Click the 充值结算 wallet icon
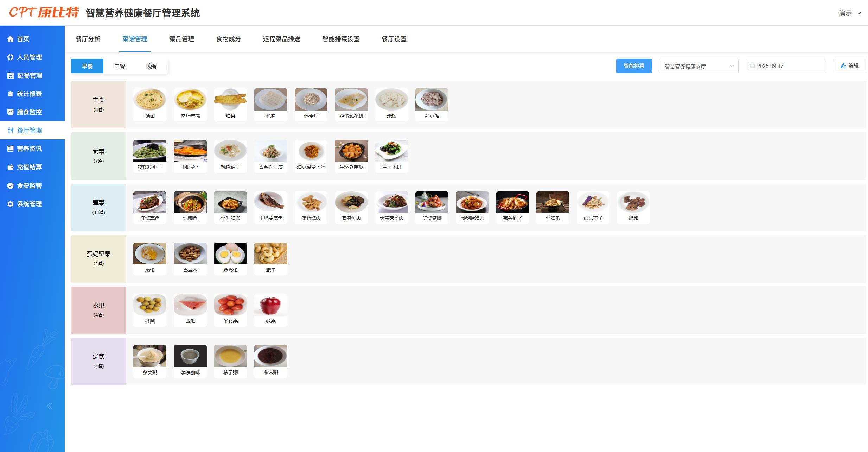 [11, 167]
